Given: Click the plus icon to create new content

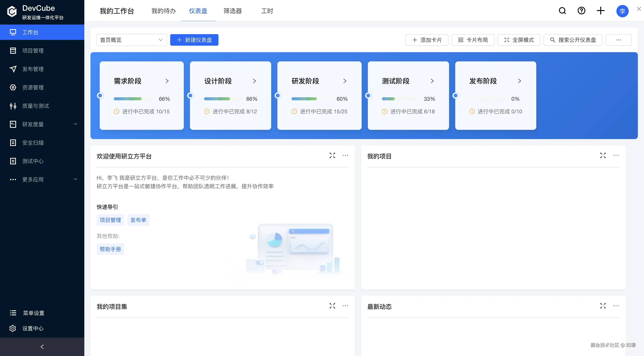Looking at the screenshot, I should pos(600,11).
